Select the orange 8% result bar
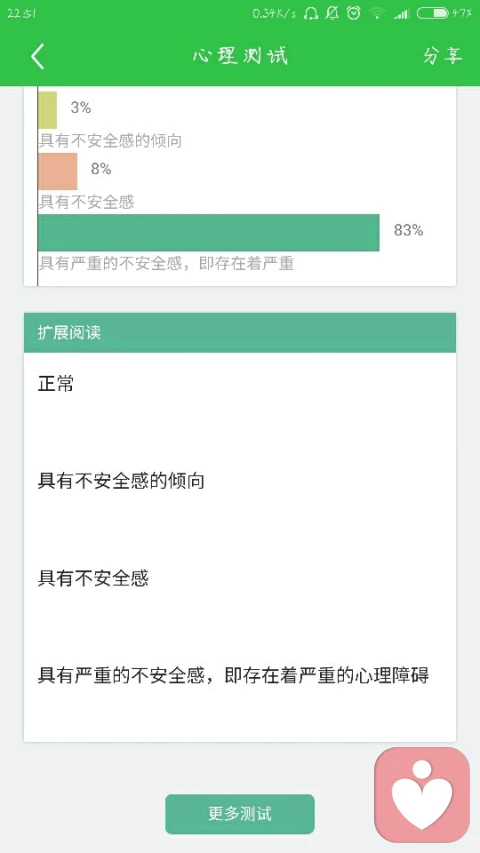Screen dimensions: 480x853 [58, 171]
